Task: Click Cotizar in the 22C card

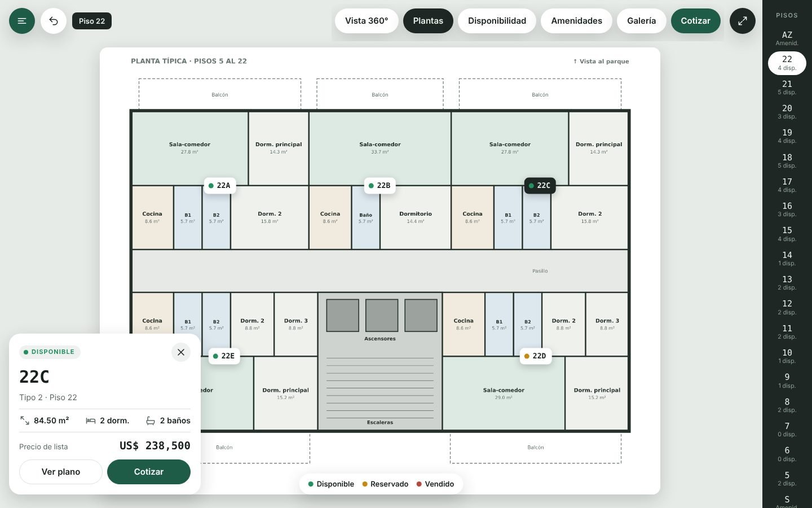Action: (149, 472)
